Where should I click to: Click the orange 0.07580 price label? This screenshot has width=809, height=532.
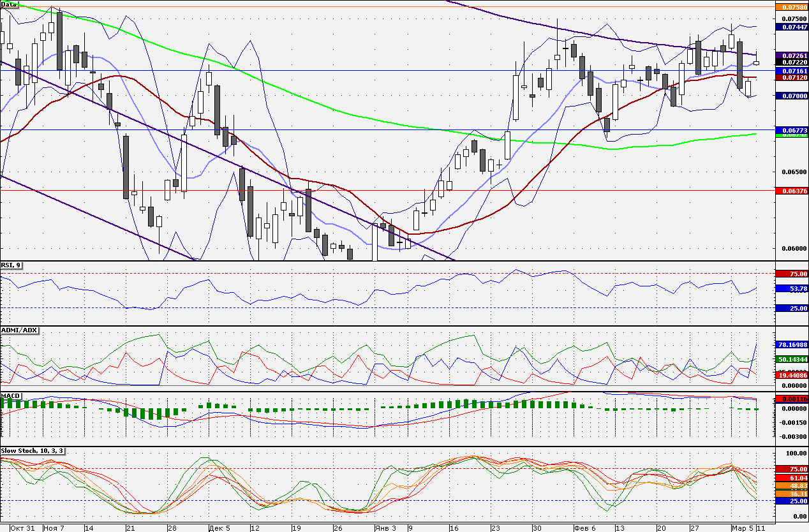point(792,7)
